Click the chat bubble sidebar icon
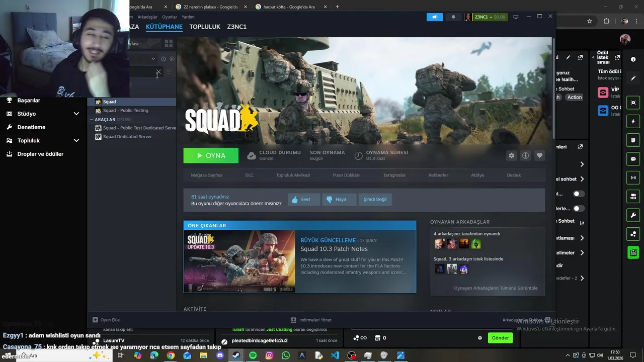The height and width of the screenshot is (362, 644). click(x=633, y=159)
